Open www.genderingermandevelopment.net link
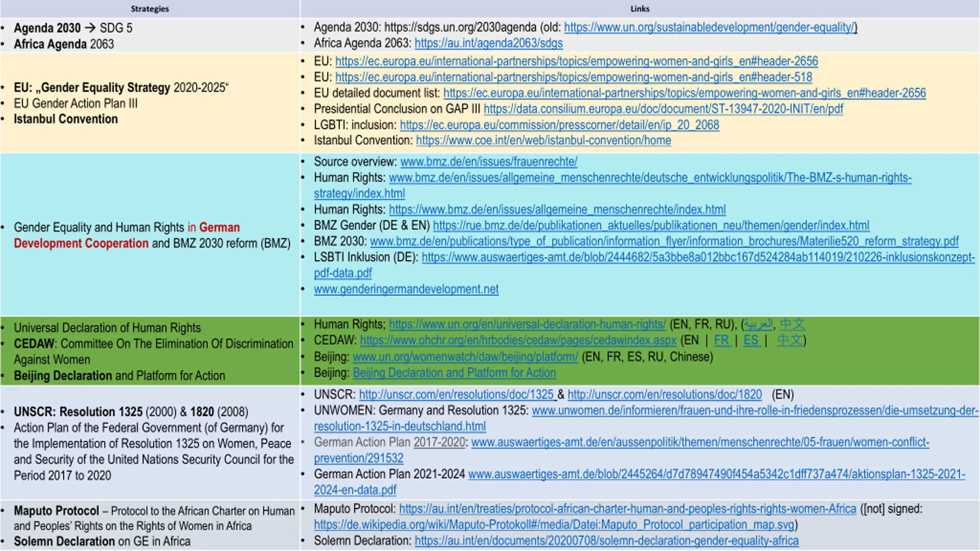 406,289
